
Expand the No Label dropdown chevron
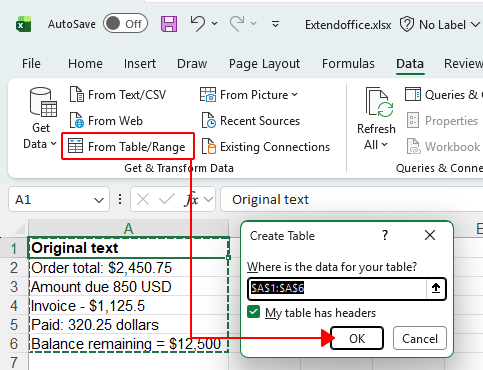(475, 24)
